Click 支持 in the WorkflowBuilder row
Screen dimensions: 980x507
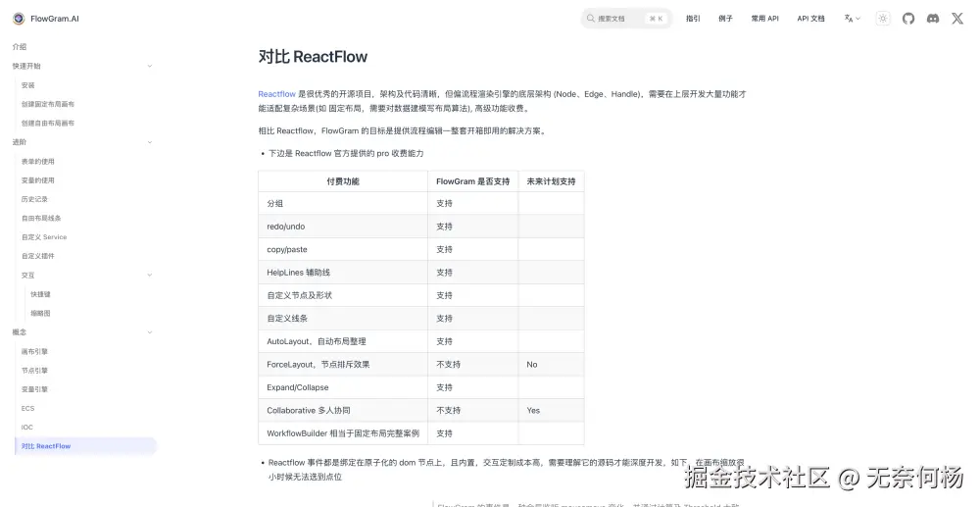tap(444, 433)
